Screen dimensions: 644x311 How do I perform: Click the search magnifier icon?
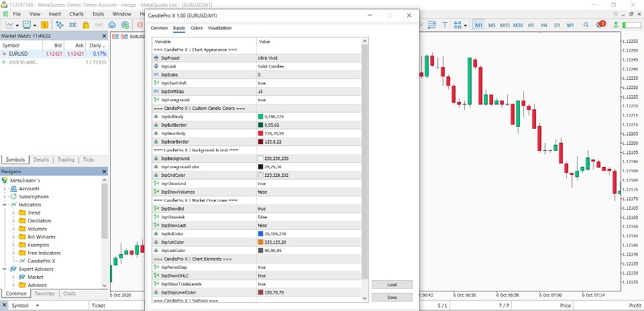[586, 25]
